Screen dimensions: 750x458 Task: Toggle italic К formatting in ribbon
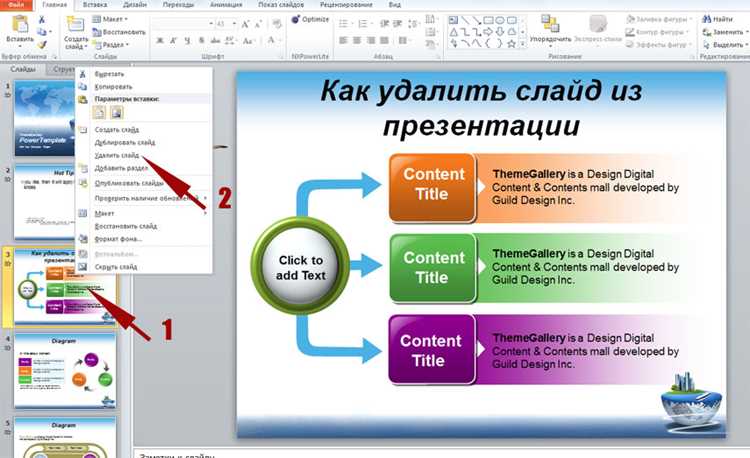[174, 41]
